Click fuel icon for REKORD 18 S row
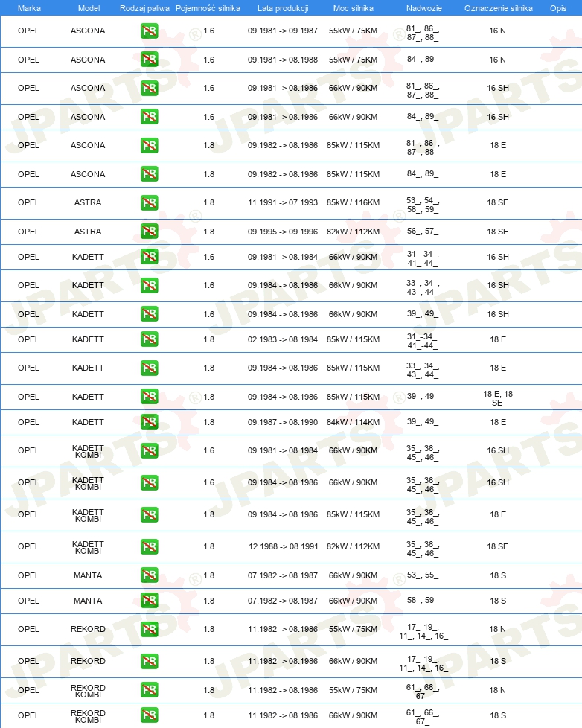Image resolution: width=582 pixels, height=728 pixels. point(149,661)
